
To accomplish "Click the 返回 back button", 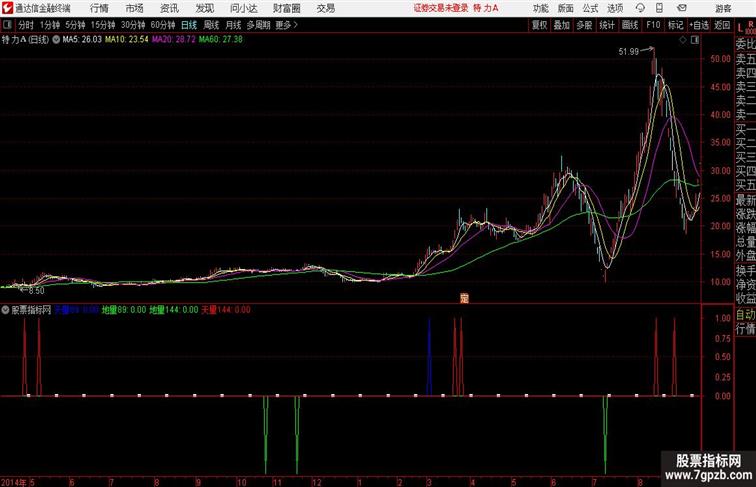I will tap(722, 25).
